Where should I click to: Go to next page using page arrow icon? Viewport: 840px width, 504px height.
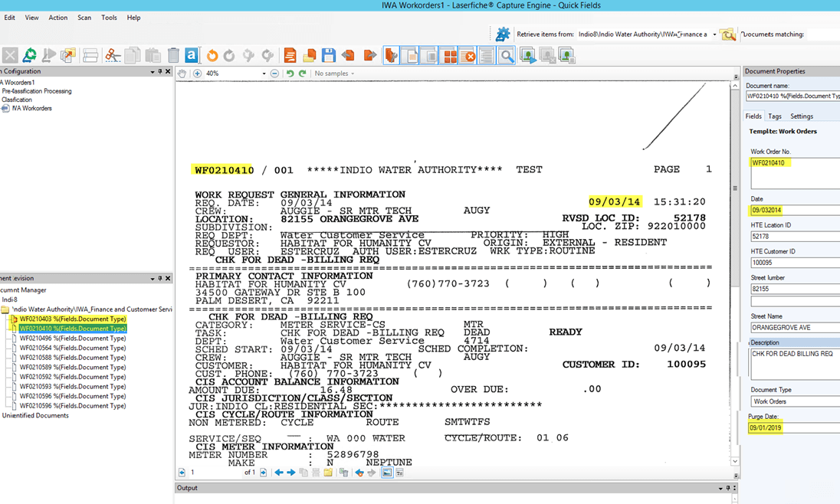click(263, 473)
